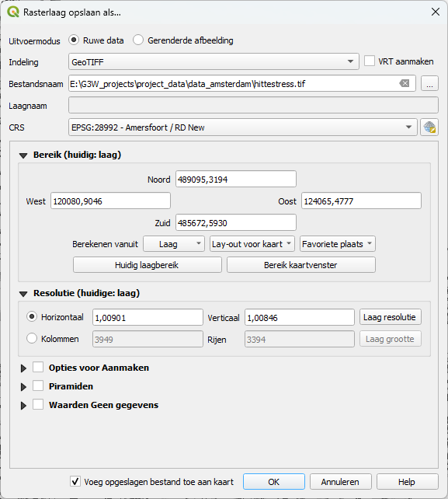Uncheck Voeg opgeslagen bestand toe aan kaart

[75, 481]
